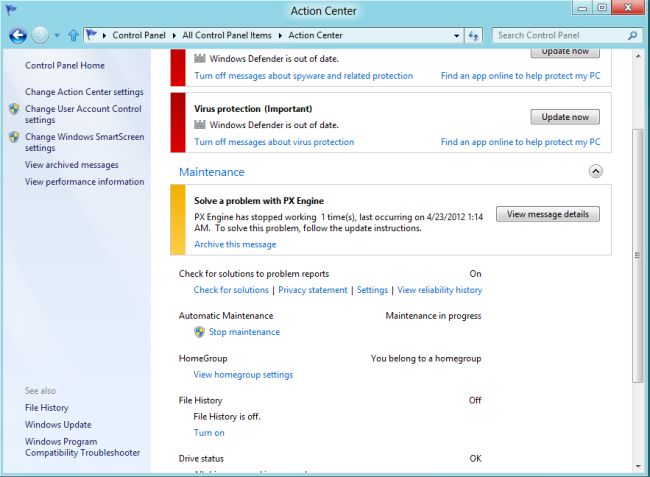Viewport: 650px width, 477px height.
Task: Click the scrollbar down arrow
Action: (x=638, y=467)
